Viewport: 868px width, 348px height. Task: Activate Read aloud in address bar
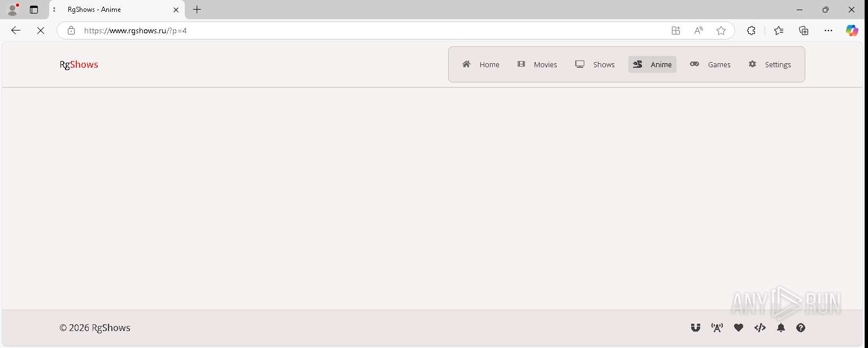pyautogui.click(x=698, y=31)
